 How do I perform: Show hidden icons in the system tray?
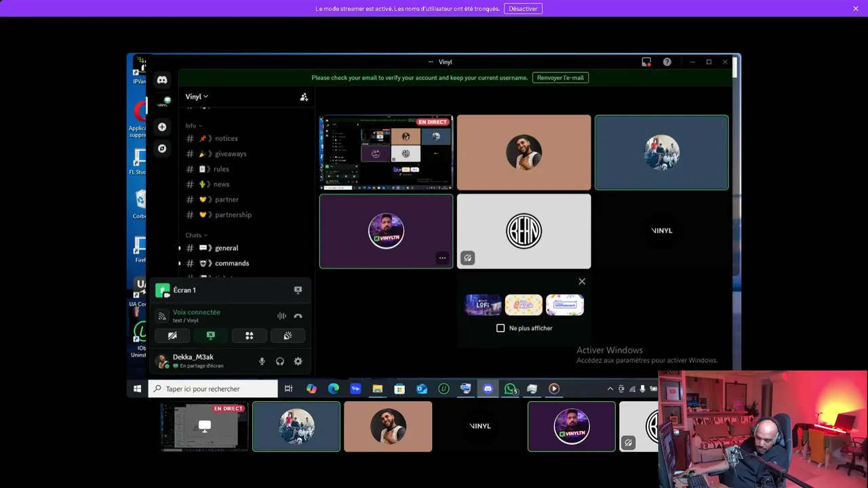(610, 388)
